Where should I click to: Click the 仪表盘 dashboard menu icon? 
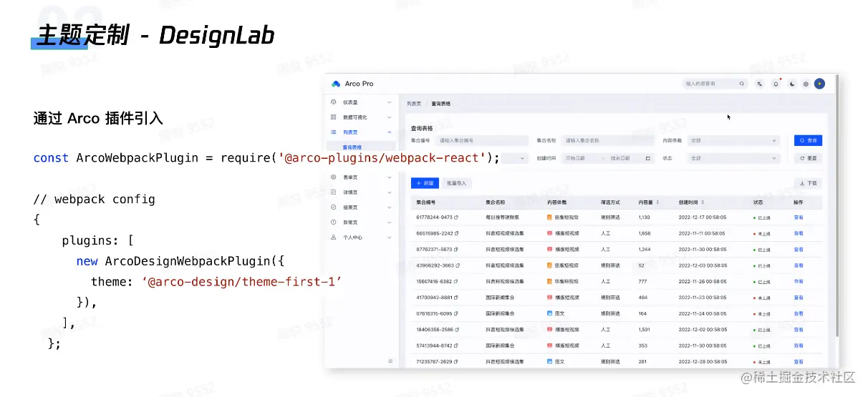tap(334, 102)
